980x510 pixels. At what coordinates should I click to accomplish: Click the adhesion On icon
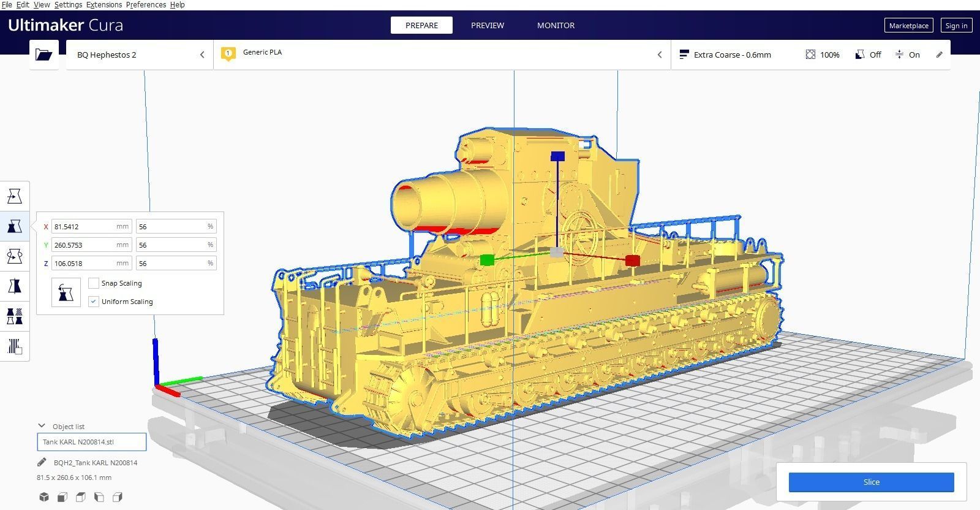click(899, 55)
